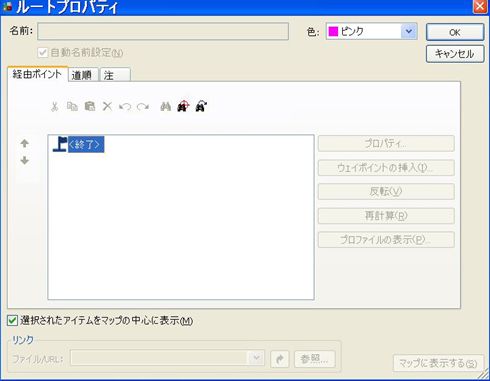Click the Copy icon in toolbar
Image resolution: width=490 pixels, height=381 pixels.
[72, 107]
